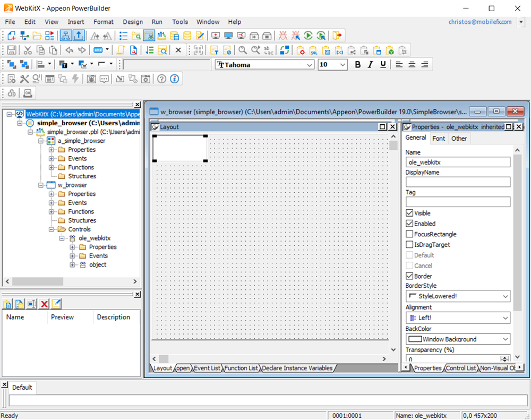Image resolution: width=531 pixels, height=420 pixels.
Task: Click the green Run play icon
Action: (x=308, y=36)
